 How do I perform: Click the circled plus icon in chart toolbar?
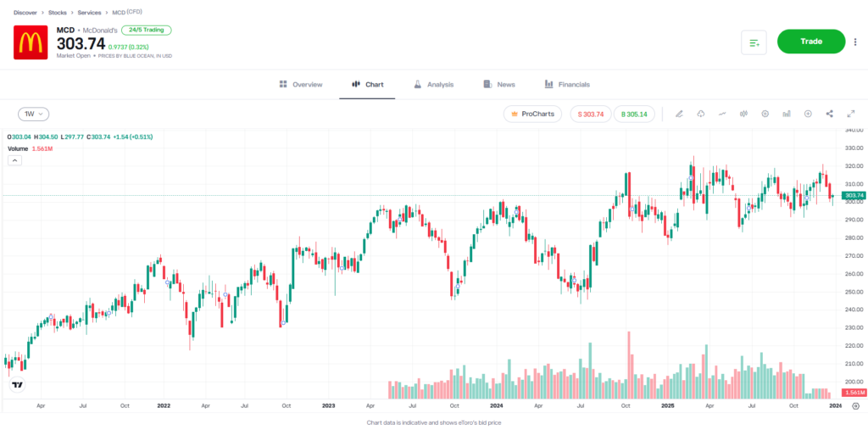[808, 114]
